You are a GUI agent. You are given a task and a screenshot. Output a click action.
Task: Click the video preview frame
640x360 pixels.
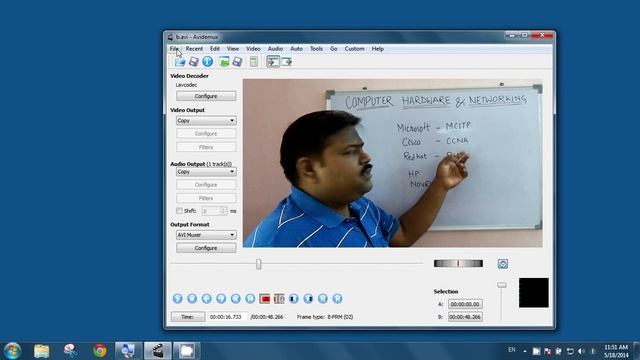tap(393, 163)
